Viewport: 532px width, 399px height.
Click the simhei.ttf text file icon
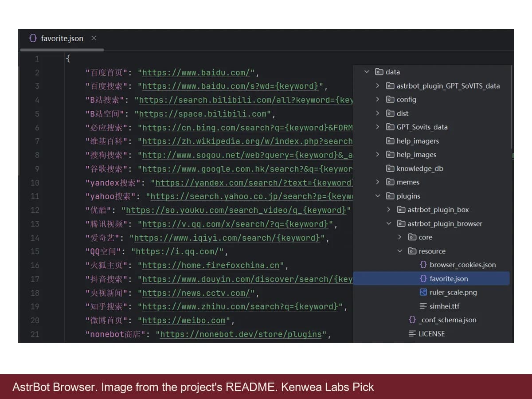[x=423, y=306]
